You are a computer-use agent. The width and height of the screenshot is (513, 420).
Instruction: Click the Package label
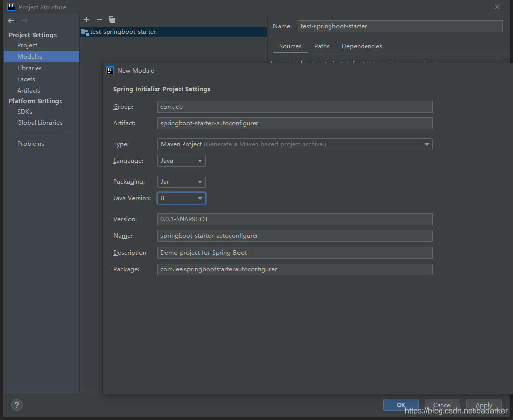(126, 269)
